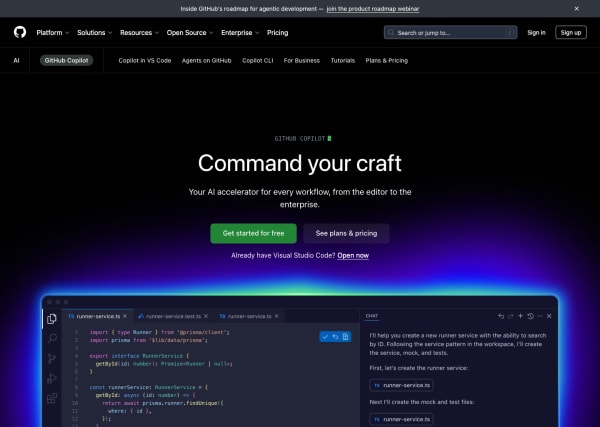Click the discard arrow in the blue inline toolbar

pyautogui.click(x=335, y=337)
